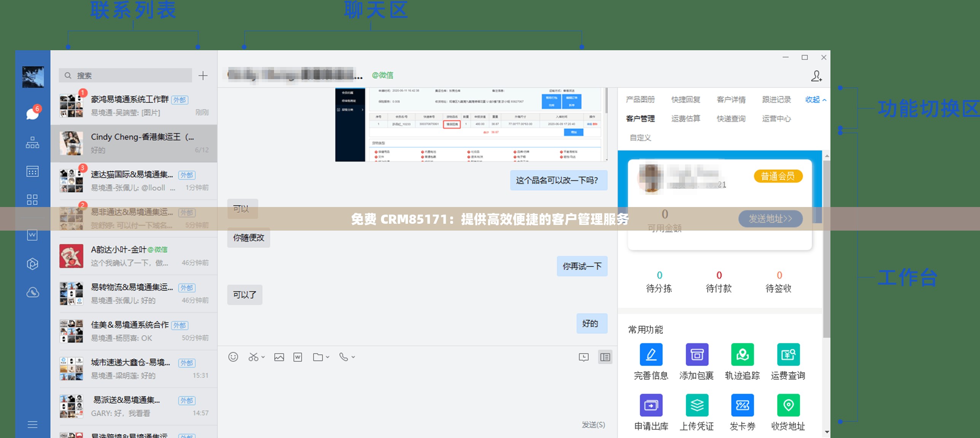Open dropdown arrow next to folder icon
980x438 pixels.
[328, 357]
